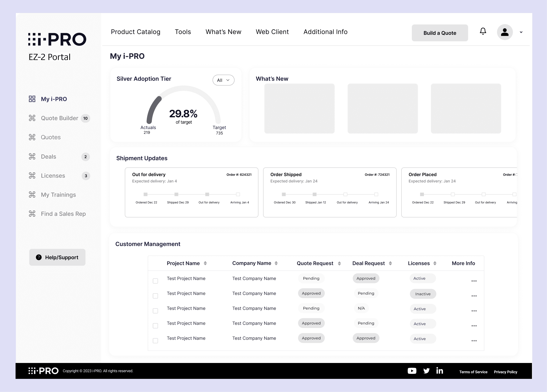Click the Build a Quote button
547x392 pixels.
(440, 33)
